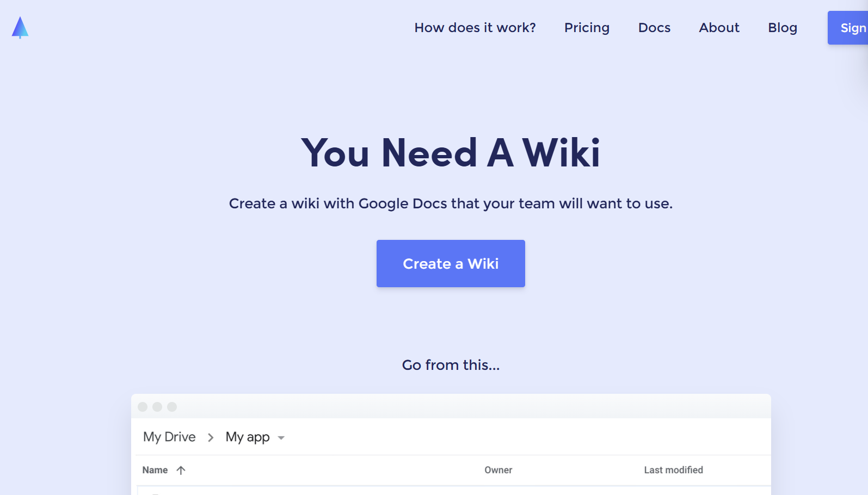Click the Create a Wiki button
This screenshot has width=868, height=495.
click(x=451, y=263)
